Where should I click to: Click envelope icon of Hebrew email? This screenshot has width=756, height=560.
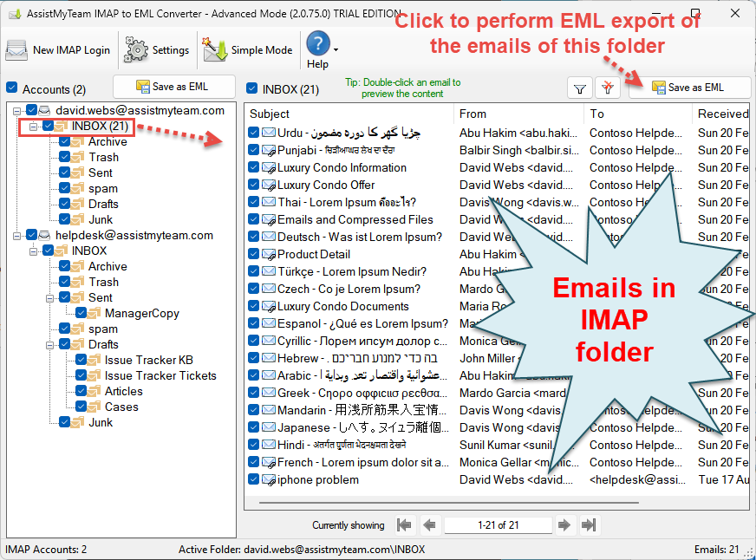[x=269, y=358]
